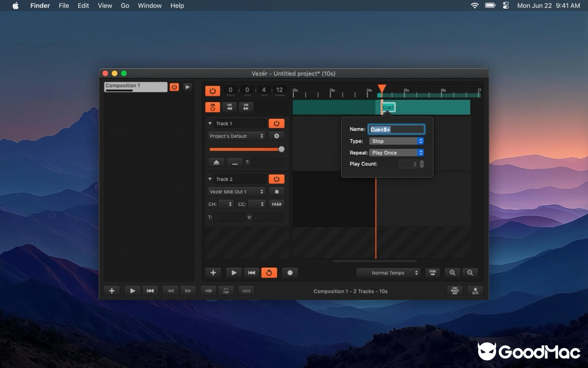Zoom out on the timeline
Viewport: 588px width, 368px height.
coord(470,273)
